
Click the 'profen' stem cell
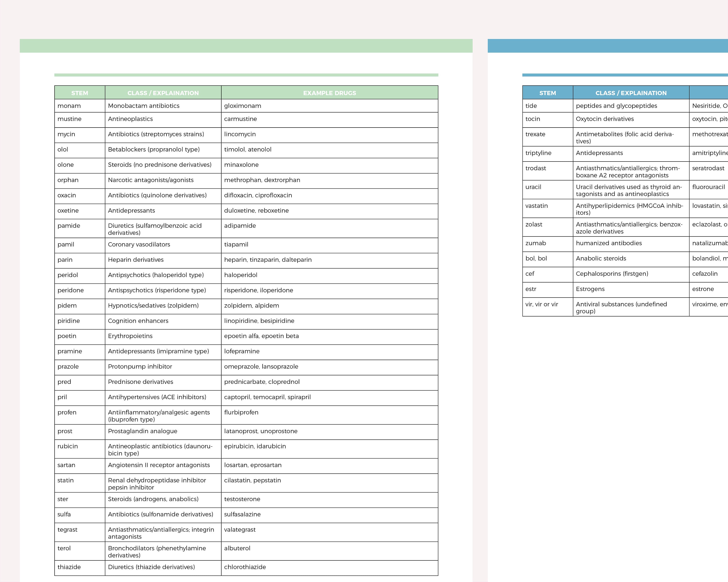[x=80, y=415]
